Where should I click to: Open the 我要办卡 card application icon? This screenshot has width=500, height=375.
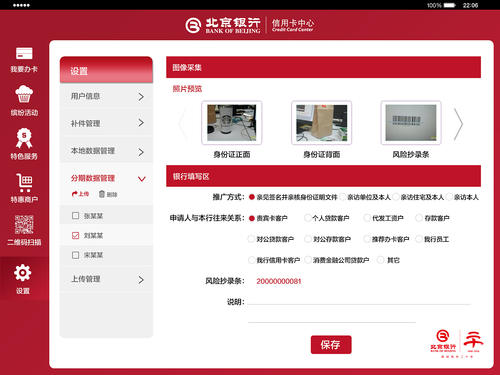coord(24,54)
